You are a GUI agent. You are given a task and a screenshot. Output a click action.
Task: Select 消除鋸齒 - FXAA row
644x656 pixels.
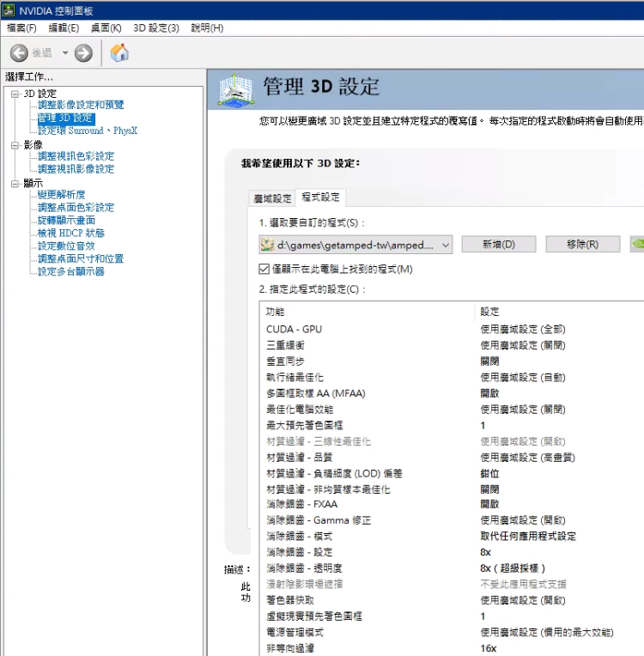pyautogui.click(x=451, y=505)
